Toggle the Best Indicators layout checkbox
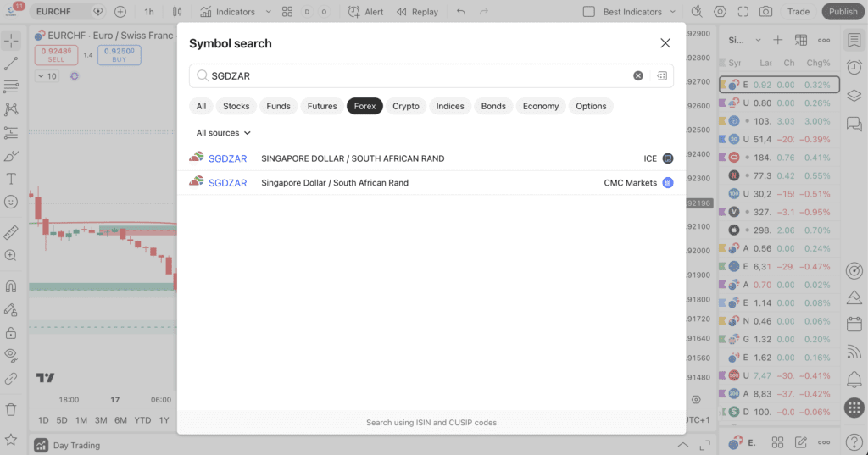This screenshot has height=455, width=868. click(x=589, y=12)
